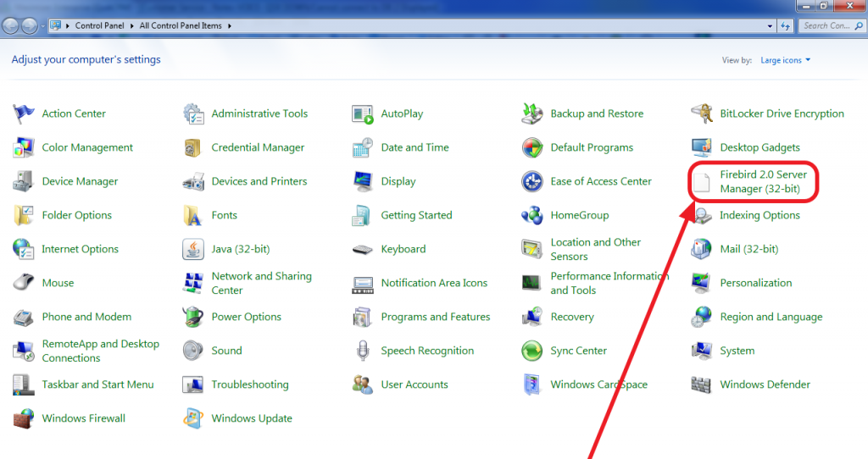868x459 pixels.
Task: Click the Search Control Panel field
Action: coord(832,26)
